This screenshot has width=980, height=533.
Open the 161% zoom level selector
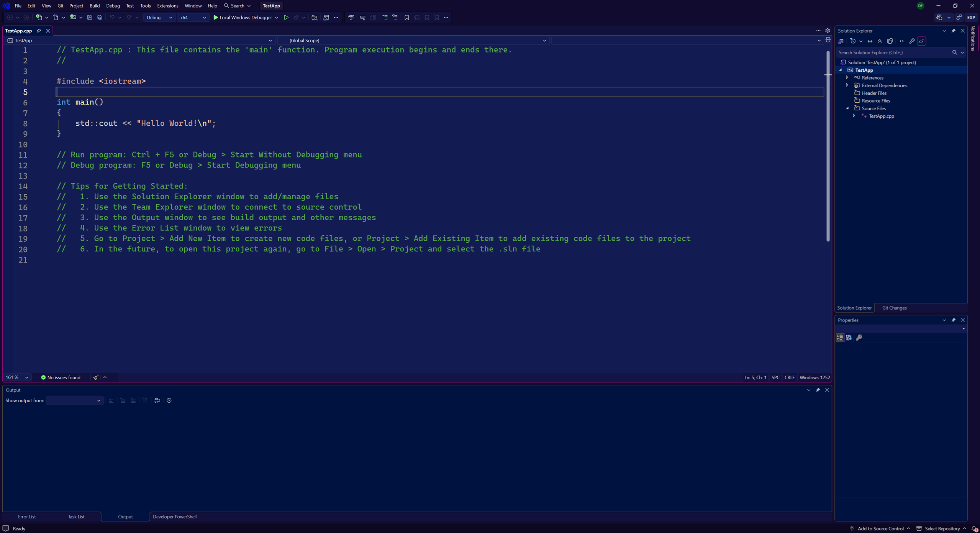[16, 377]
